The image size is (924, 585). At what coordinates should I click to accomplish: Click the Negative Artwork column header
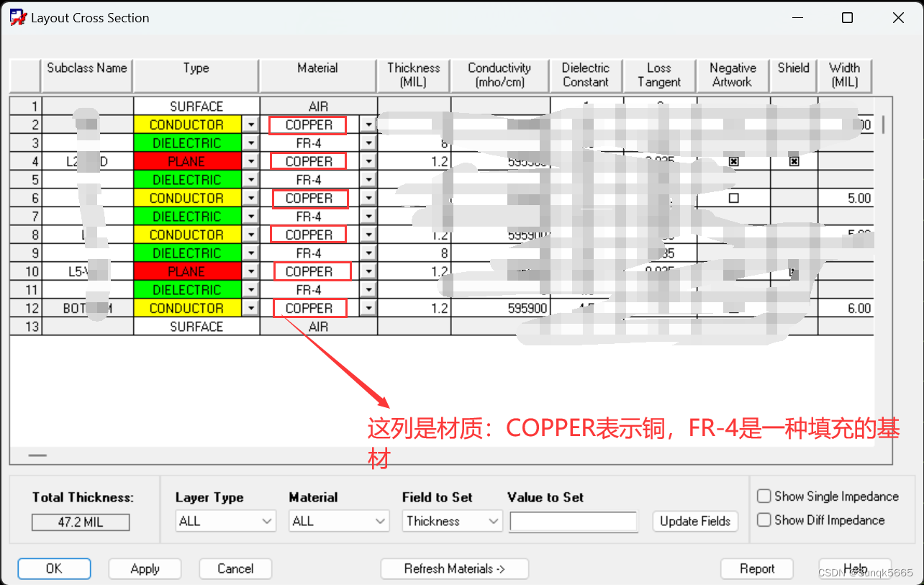(733, 75)
